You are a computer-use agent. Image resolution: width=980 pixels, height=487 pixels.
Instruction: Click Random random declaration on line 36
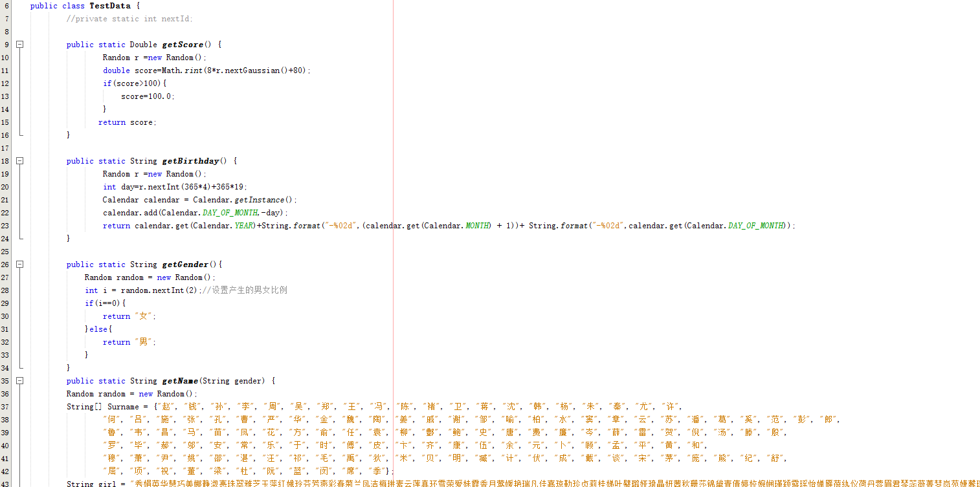[132, 394]
